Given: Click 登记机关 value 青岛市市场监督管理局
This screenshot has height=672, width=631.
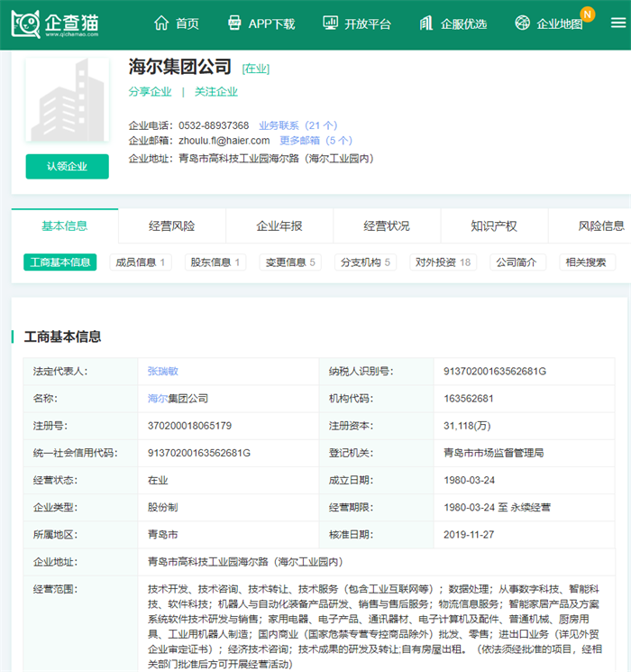Looking at the screenshot, I should [493, 453].
